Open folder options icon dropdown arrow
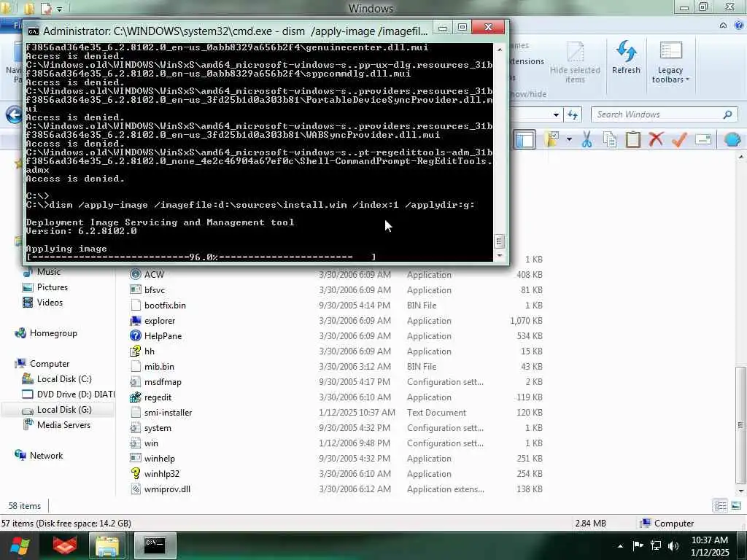Image resolution: width=747 pixels, height=560 pixels. tap(569, 139)
